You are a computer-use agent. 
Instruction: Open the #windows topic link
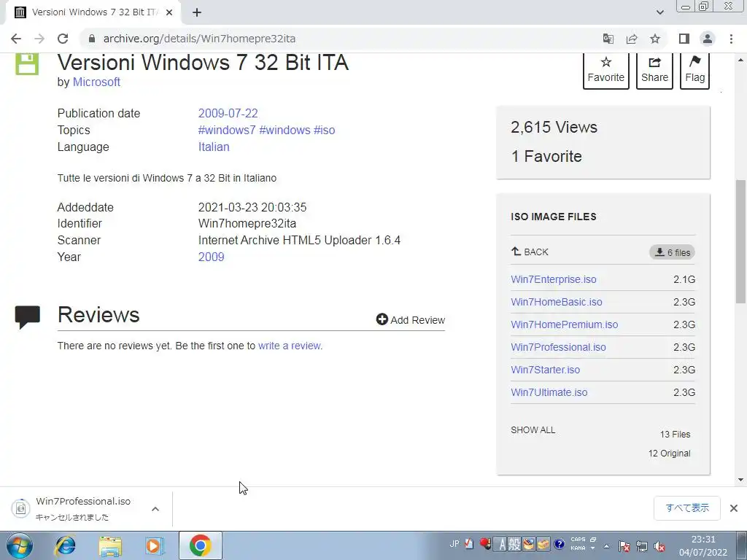(x=285, y=130)
